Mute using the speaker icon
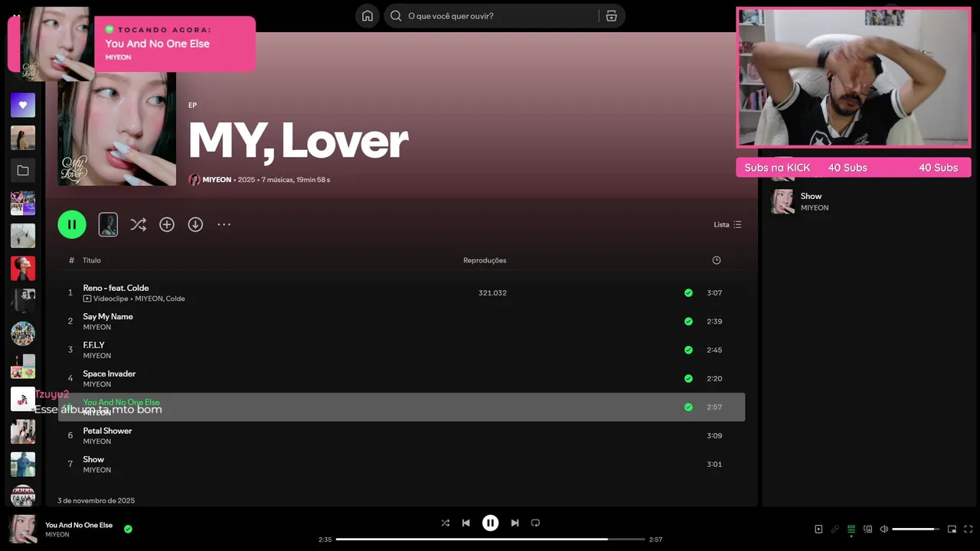Image resolution: width=980 pixels, height=551 pixels. tap(884, 529)
